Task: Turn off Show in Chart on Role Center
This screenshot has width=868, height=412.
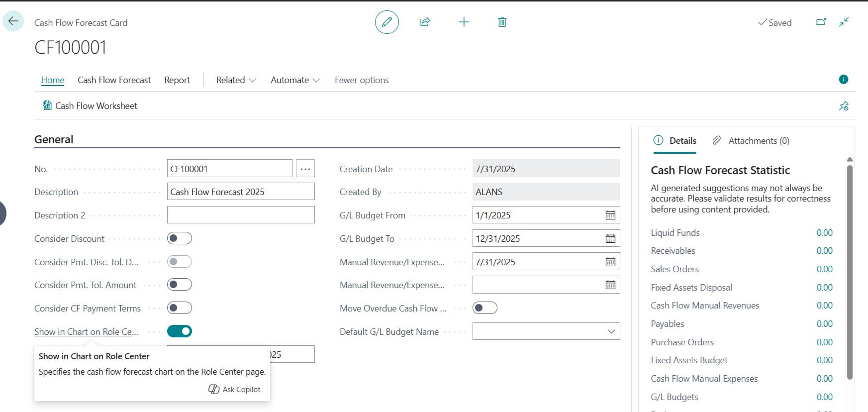Action: 180,331
